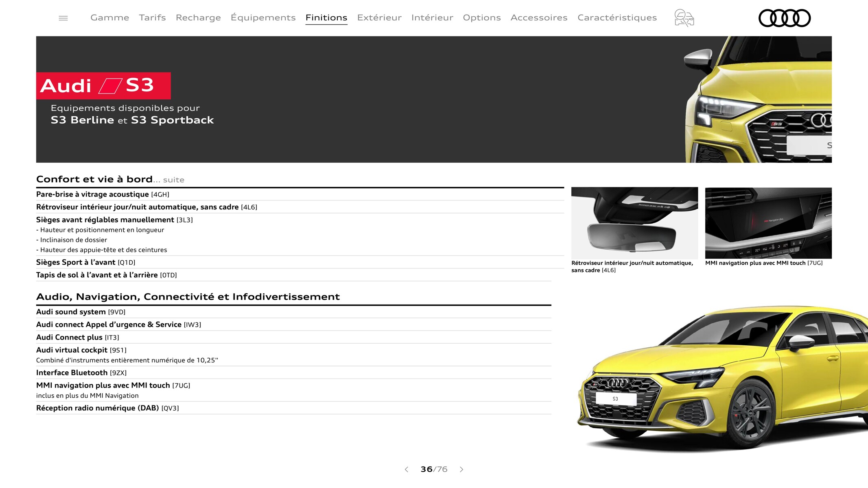This screenshot has width=868, height=488.
Task: Click the yellow S3 car image
Action: (722, 378)
